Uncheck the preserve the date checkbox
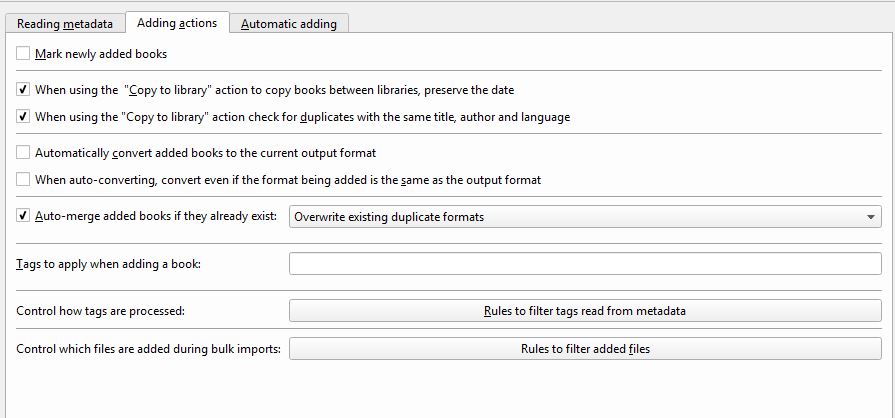 (24, 90)
